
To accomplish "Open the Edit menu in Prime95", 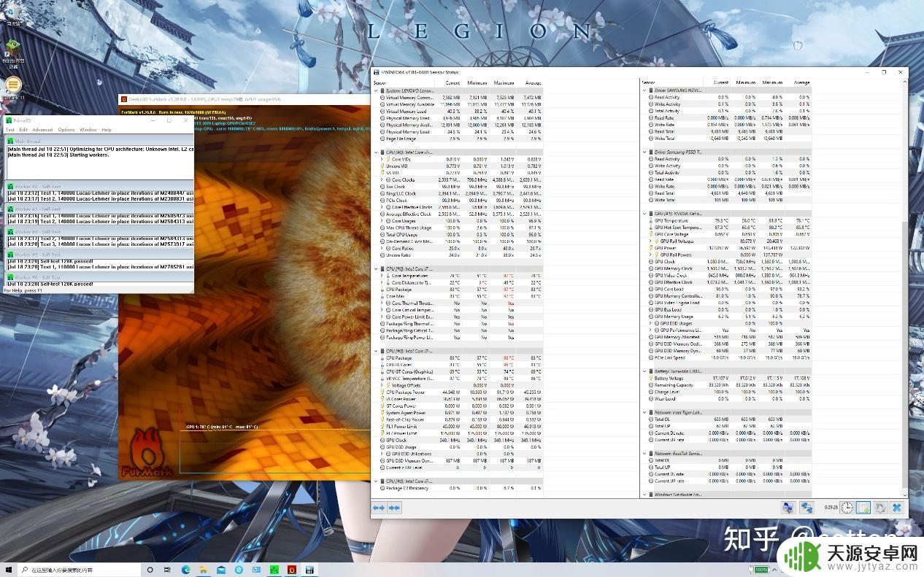I will (24, 130).
